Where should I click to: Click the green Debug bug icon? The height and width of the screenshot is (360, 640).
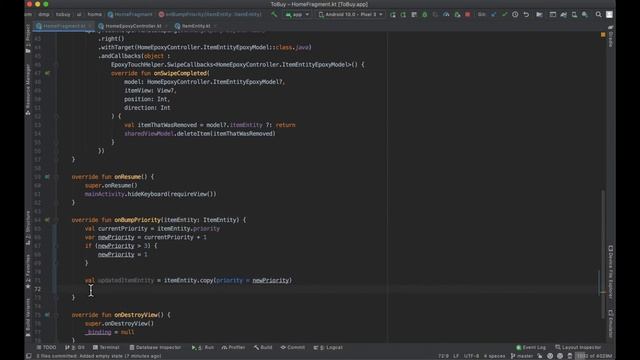[424, 15]
